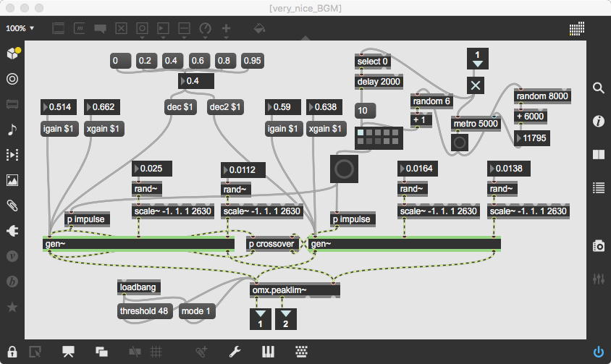The width and height of the screenshot is (611, 364).
Task: Add a comment box from the toolbar
Action: click(x=100, y=28)
